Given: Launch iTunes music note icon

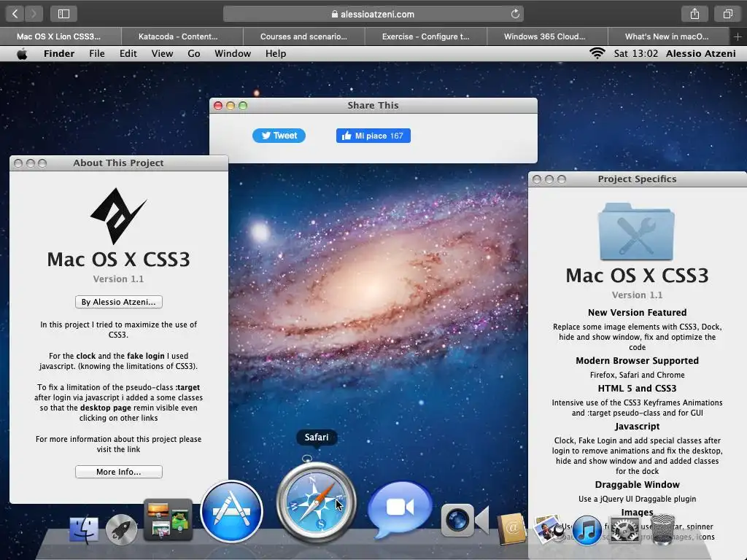Looking at the screenshot, I should 587,529.
